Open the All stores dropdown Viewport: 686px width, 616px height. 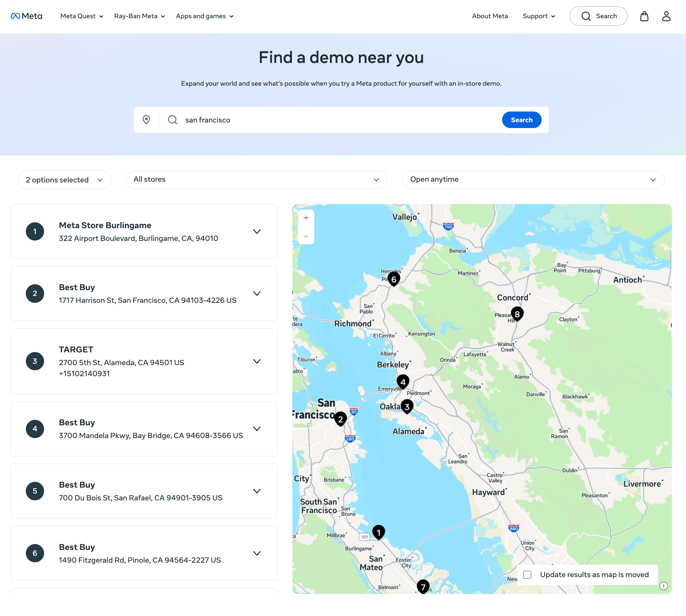click(256, 179)
